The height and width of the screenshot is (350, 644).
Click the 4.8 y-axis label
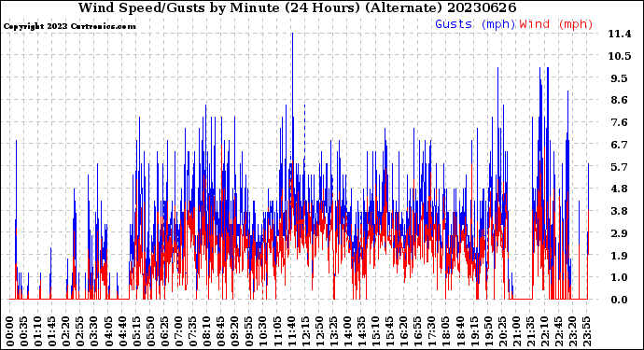tap(620, 189)
